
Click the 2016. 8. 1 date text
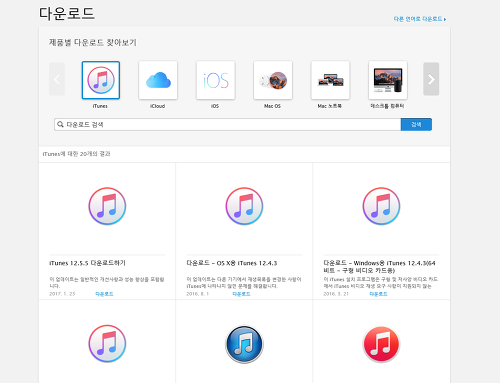click(x=198, y=294)
